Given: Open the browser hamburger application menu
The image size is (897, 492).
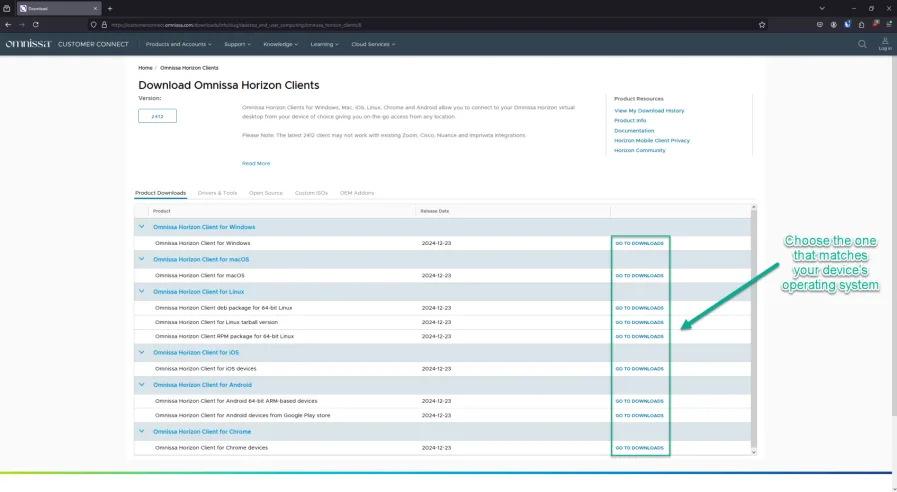Looking at the screenshot, I should pyautogui.click(x=889, y=25).
